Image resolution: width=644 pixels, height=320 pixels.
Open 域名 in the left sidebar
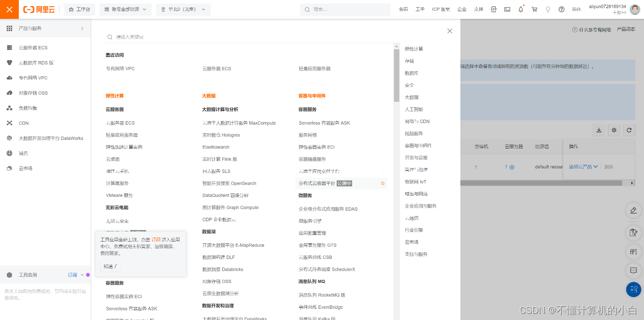23,153
